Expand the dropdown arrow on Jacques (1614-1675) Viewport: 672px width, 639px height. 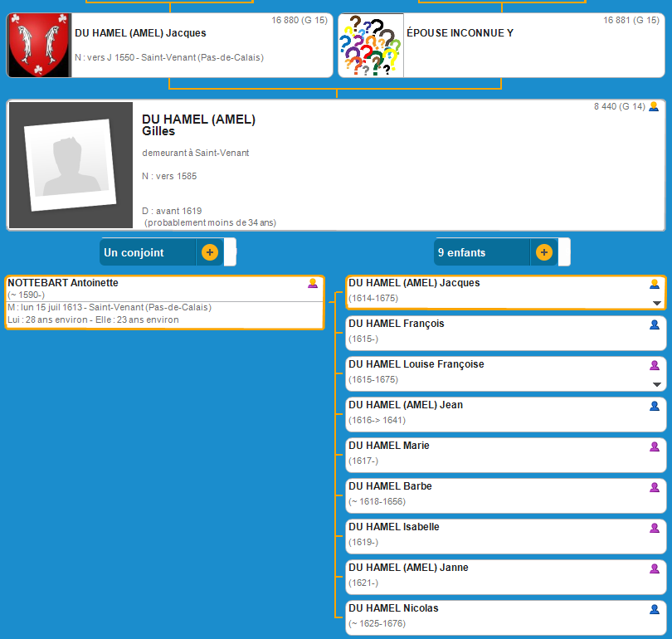point(656,303)
